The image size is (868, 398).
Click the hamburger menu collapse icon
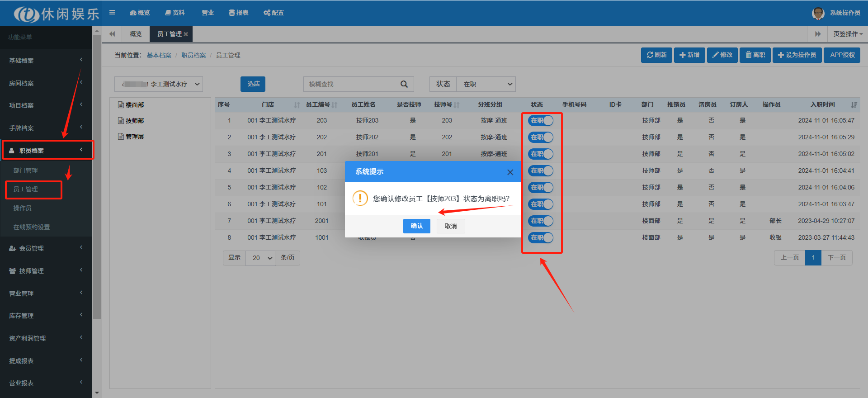pos(112,13)
